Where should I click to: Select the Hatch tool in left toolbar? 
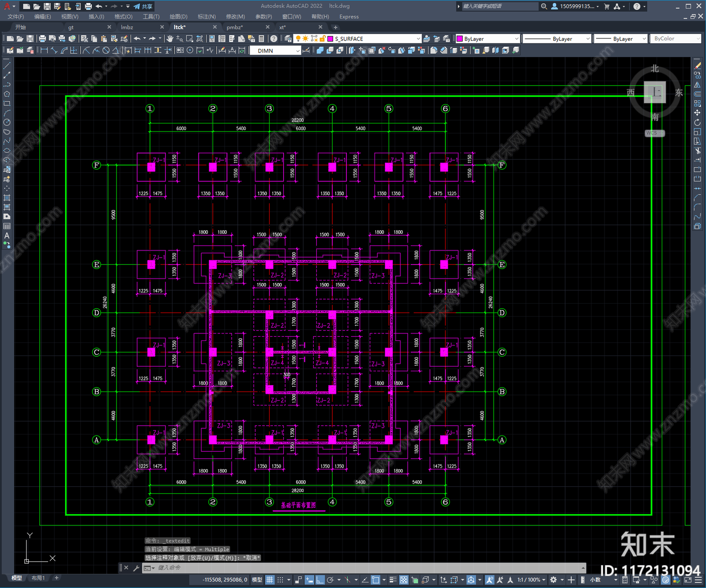pyautogui.click(x=7, y=198)
